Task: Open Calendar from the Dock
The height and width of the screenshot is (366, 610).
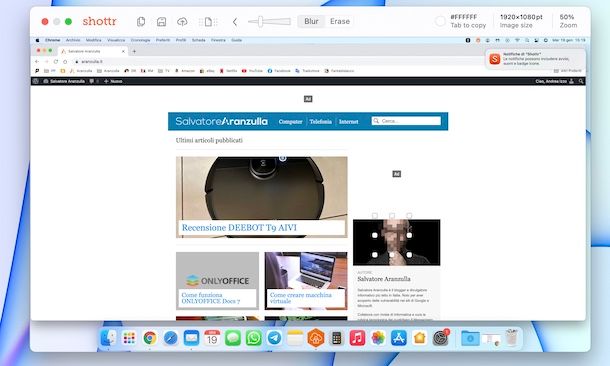Action: pos(212,338)
